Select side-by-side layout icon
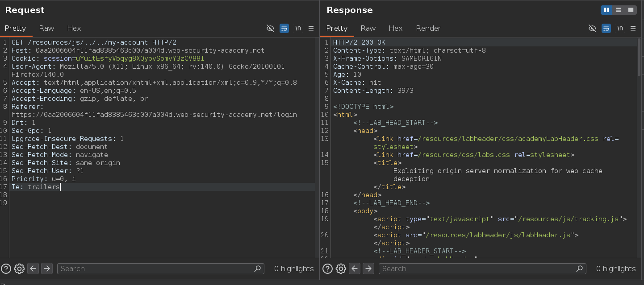This screenshot has height=285, width=644. [606, 10]
